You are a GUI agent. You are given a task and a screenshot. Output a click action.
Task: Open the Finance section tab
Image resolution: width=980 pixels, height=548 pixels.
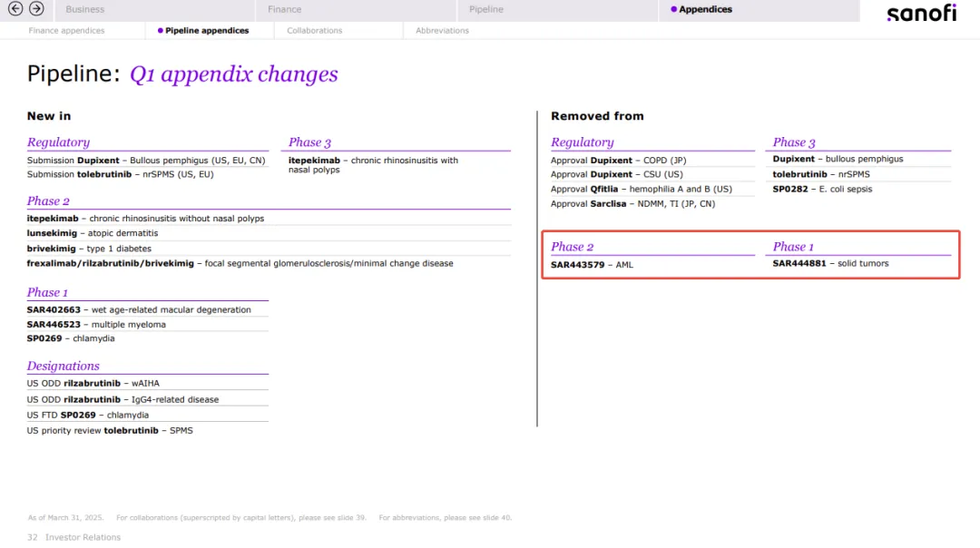coord(356,9)
